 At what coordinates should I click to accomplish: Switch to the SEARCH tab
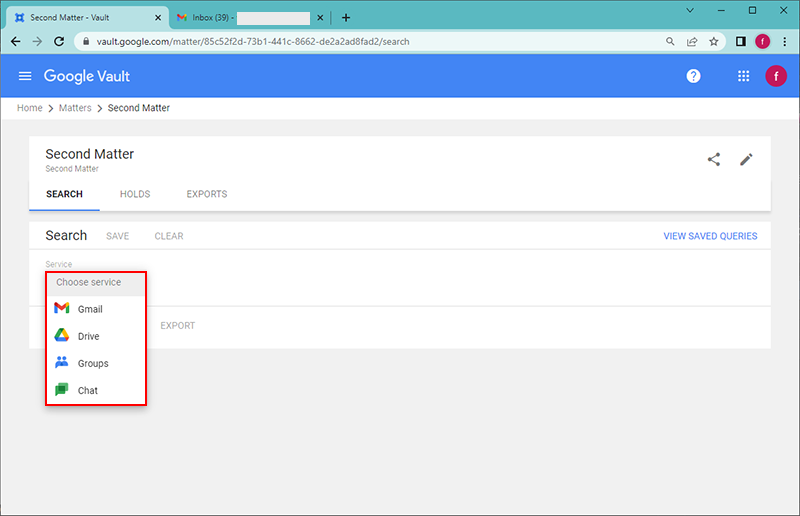pyautogui.click(x=64, y=194)
